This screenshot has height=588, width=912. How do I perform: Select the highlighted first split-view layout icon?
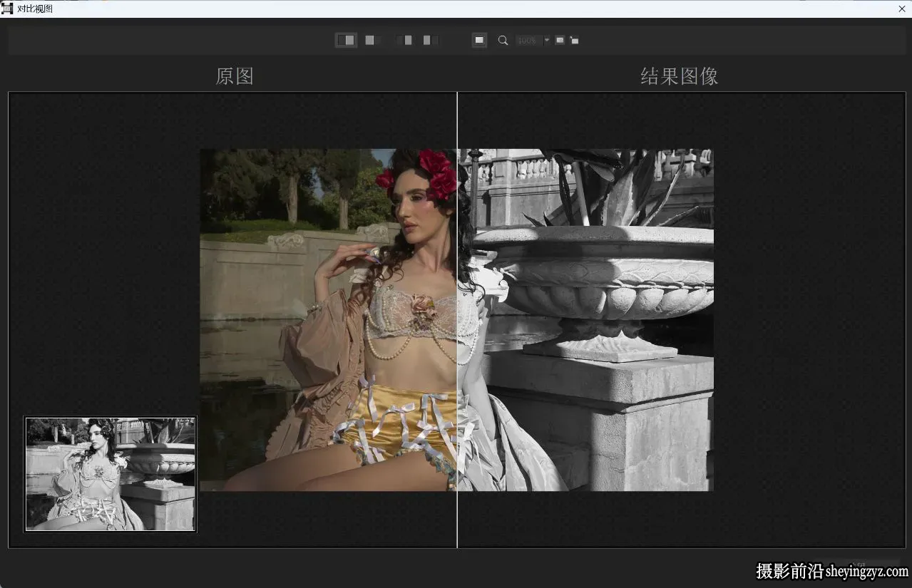[346, 41]
